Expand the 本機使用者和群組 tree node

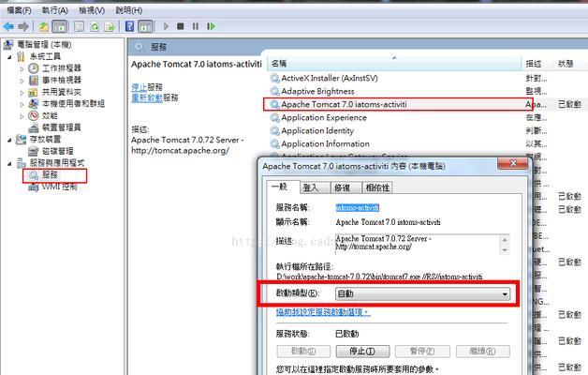click(x=22, y=104)
